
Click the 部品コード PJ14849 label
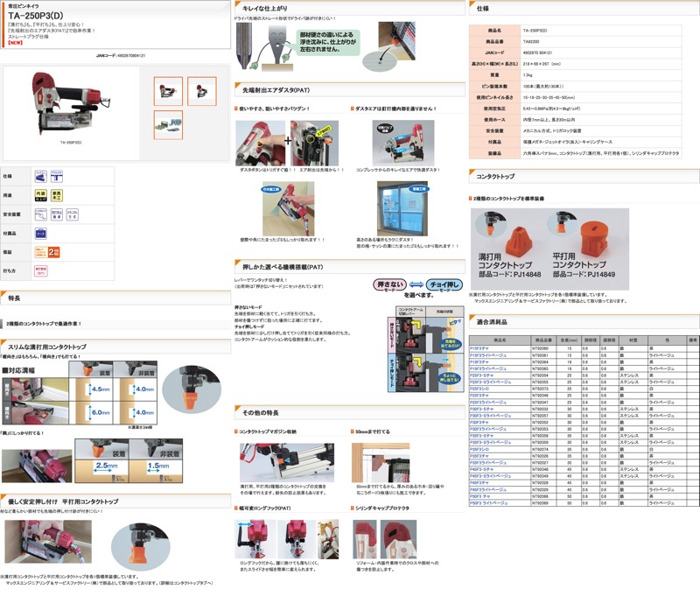pos(584,274)
